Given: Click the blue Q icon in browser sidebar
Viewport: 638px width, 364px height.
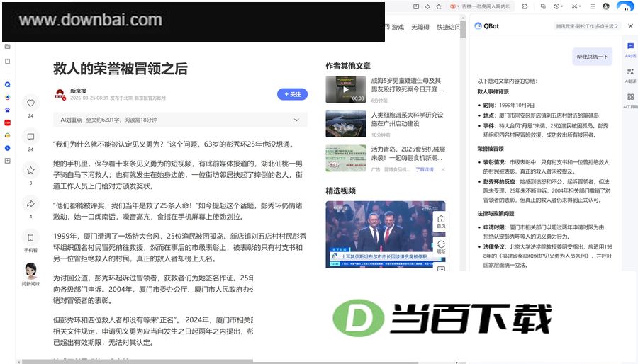Looking at the screenshot, I should (7, 84).
